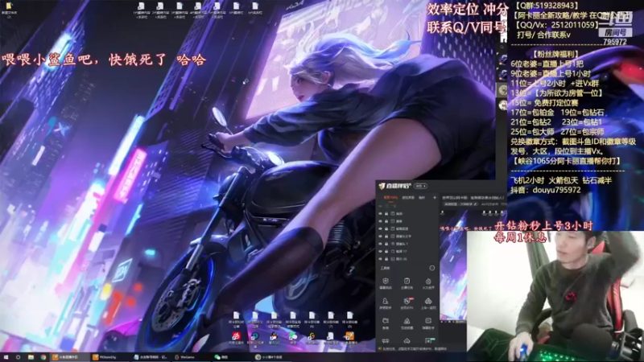Select the first file icon in the desktop's top row
Image resolution: width=644 pixels, height=362 pixels.
142,10
